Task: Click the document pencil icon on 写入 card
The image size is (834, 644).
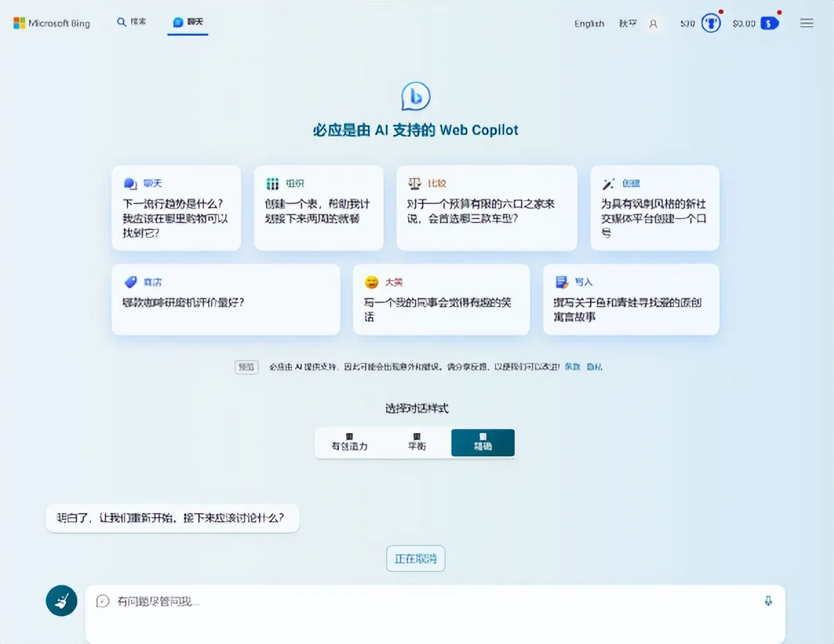Action: click(x=562, y=282)
